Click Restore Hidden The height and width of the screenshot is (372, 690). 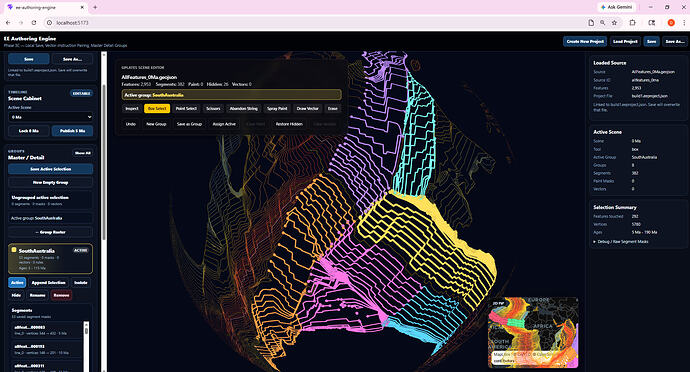[x=289, y=124]
